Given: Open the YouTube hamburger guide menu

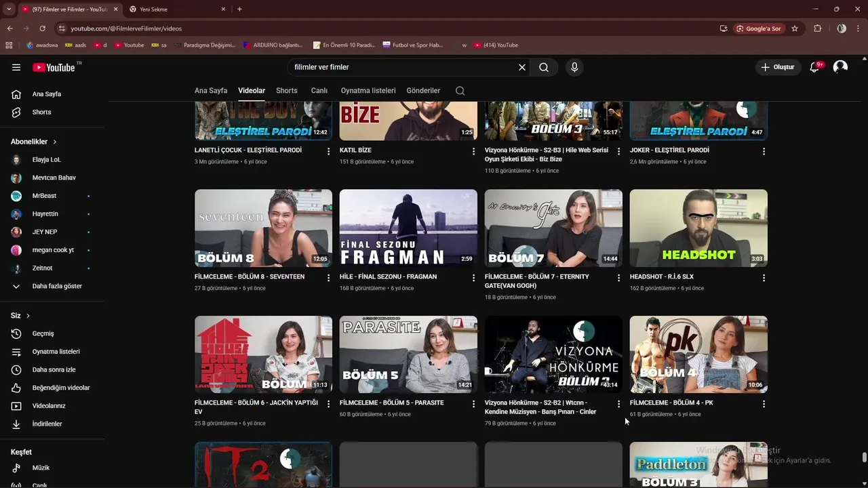Looking at the screenshot, I should point(16,67).
